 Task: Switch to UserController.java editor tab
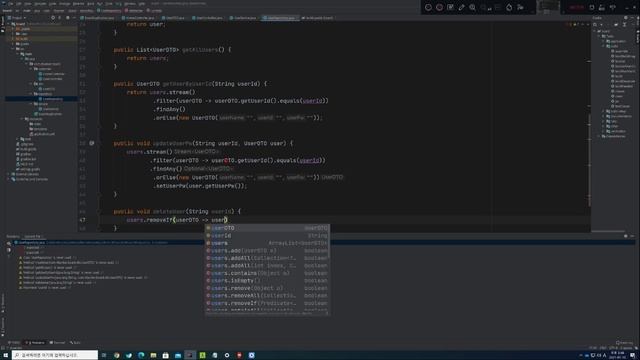click(209, 18)
